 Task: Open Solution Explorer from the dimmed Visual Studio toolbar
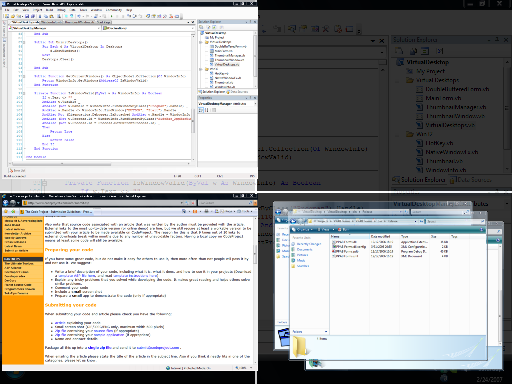click(293, 29)
